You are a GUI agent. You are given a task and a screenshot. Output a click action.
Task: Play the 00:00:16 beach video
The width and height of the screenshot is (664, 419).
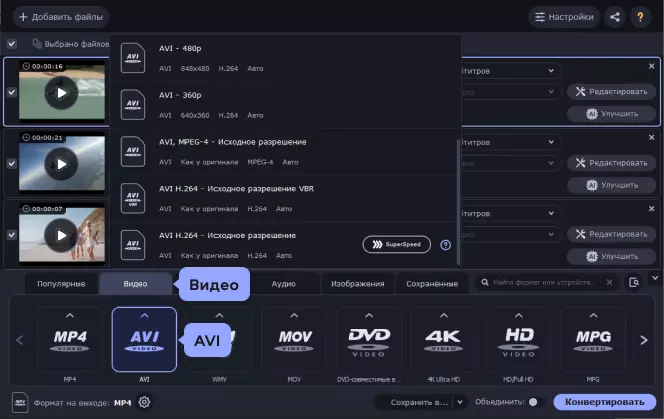click(61, 93)
